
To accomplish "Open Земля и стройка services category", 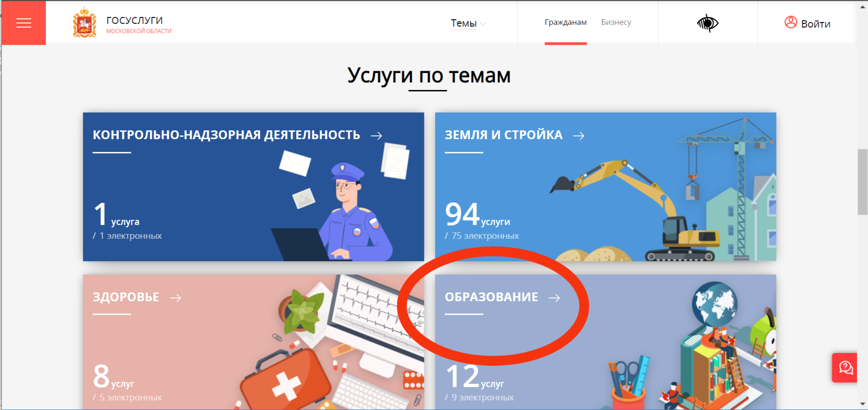I will (x=504, y=134).
